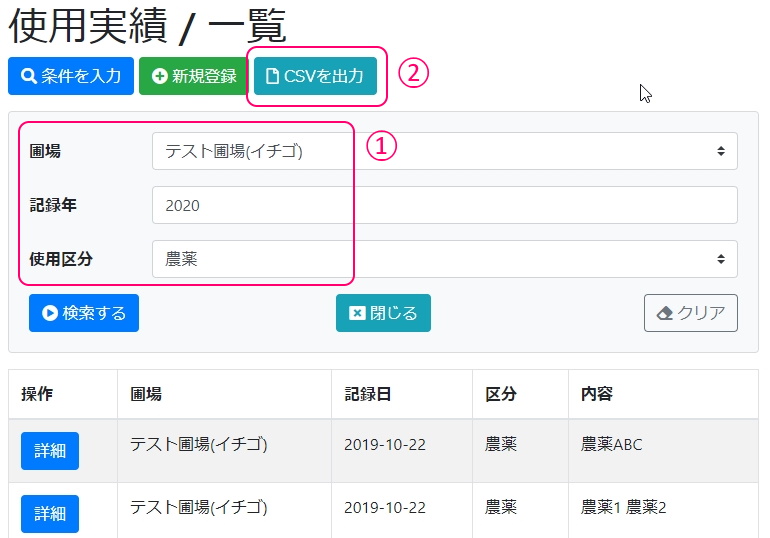
Task: Click the arrow icon in 検索する button
Action: pos(49,313)
